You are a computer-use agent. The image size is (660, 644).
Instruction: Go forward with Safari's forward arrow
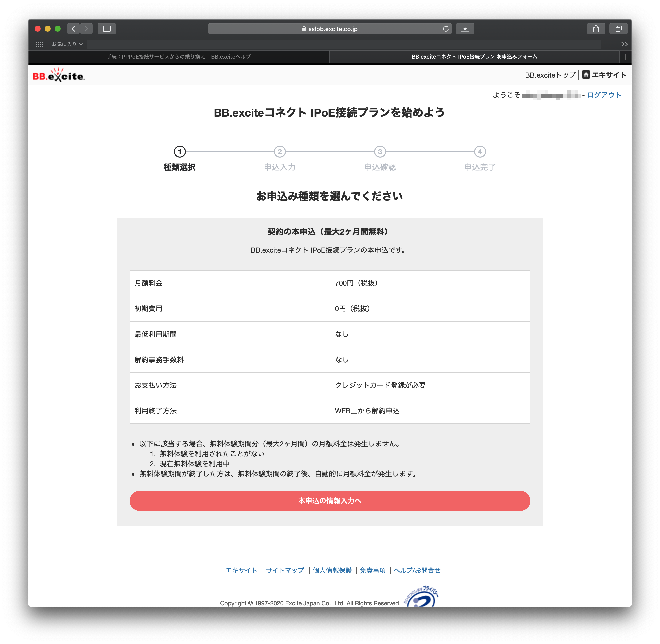click(86, 29)
